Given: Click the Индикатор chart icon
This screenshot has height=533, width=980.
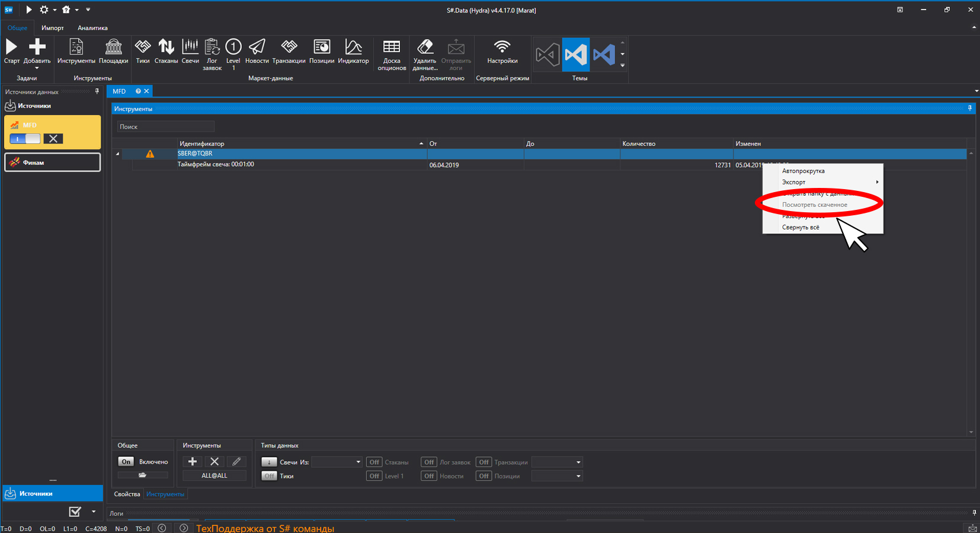Looking at the screenshot, I should point(353,52).
